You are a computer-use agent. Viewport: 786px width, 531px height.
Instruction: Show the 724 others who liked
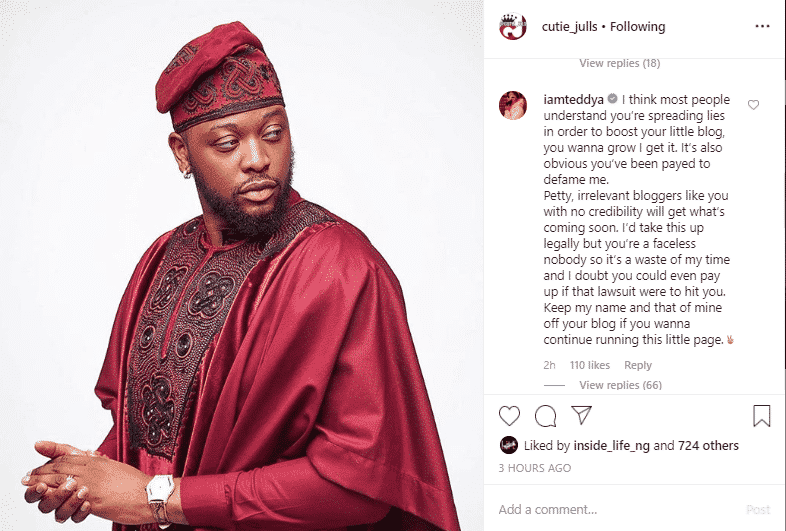point(708,446)
